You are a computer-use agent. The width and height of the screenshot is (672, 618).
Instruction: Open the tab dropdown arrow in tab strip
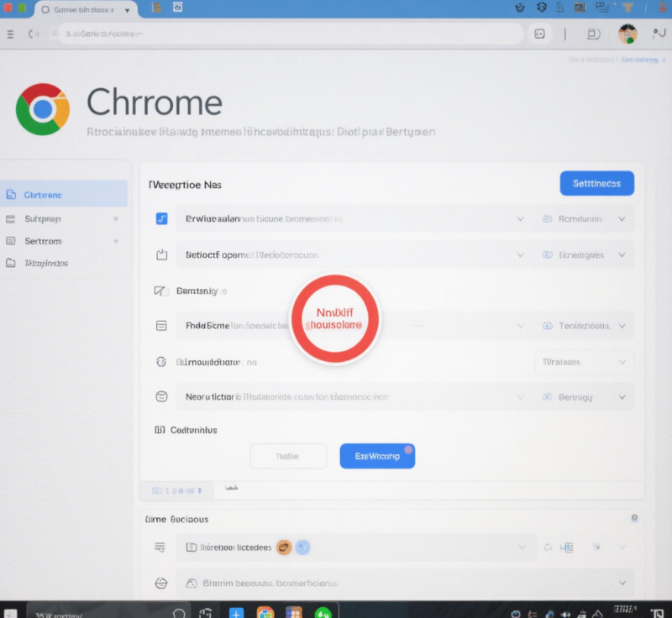click(128, 10)
